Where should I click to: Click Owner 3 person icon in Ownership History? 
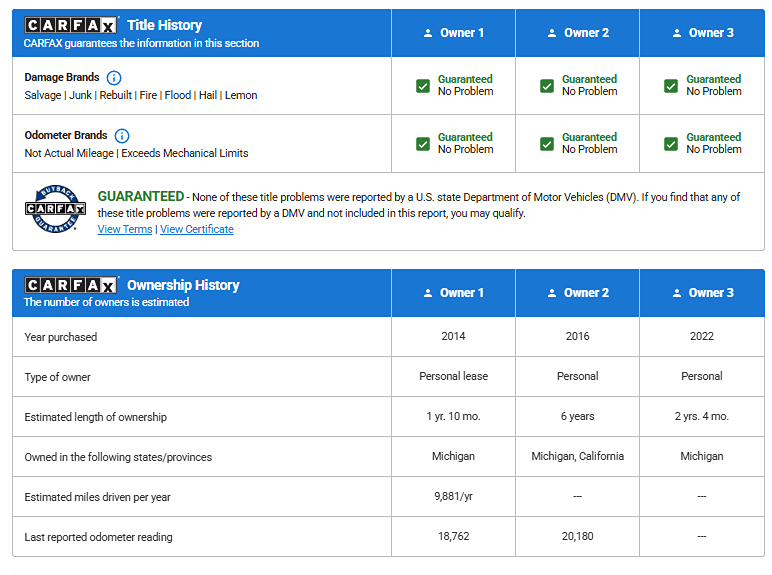point(677,293)
